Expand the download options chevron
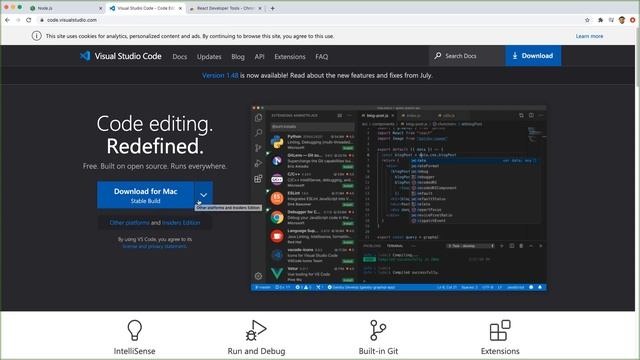Image resolution: width=640 pixels, height=360 pixels. point(203,195)
